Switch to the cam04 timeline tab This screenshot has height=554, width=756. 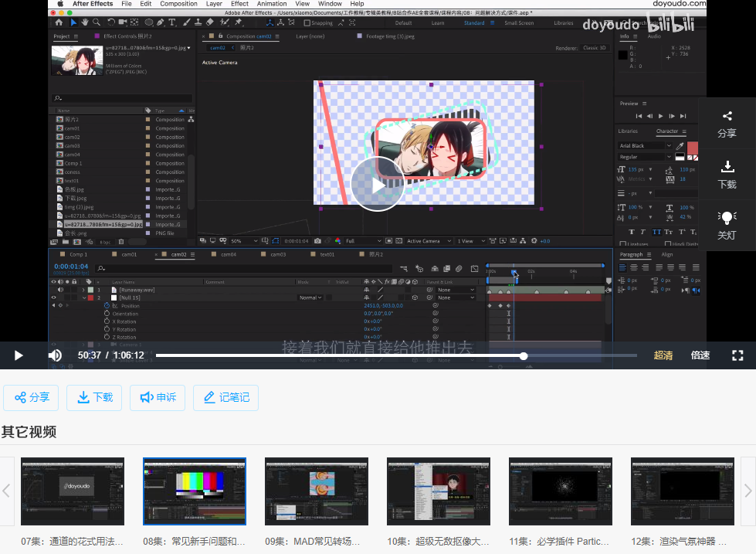[229, 254]
